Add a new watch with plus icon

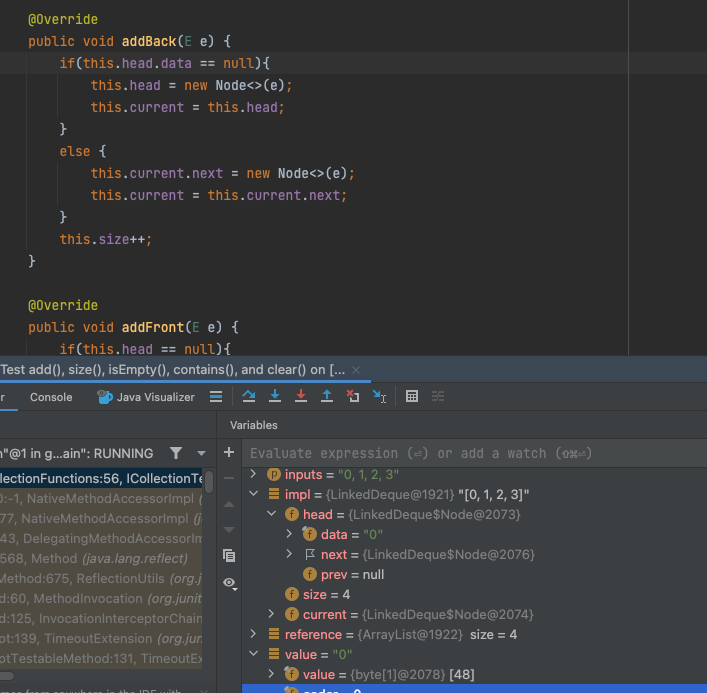pyautogui.click(x=229, y=453)
